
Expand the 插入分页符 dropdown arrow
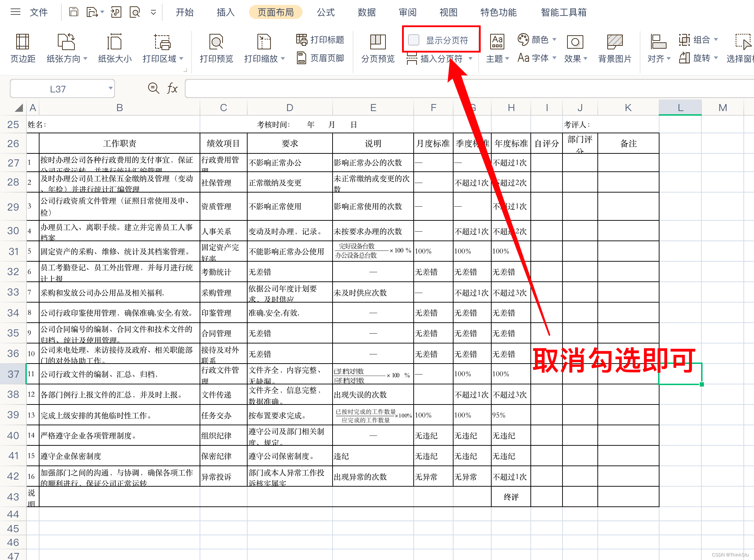(470, 59)
